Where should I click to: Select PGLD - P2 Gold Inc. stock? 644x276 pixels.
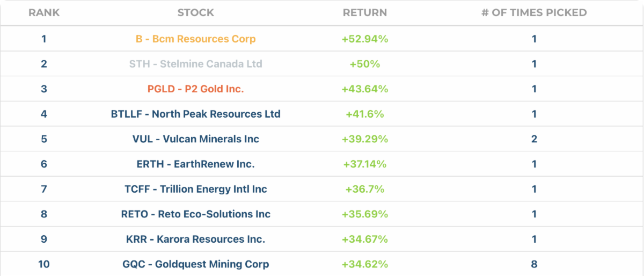click(195, 89)
